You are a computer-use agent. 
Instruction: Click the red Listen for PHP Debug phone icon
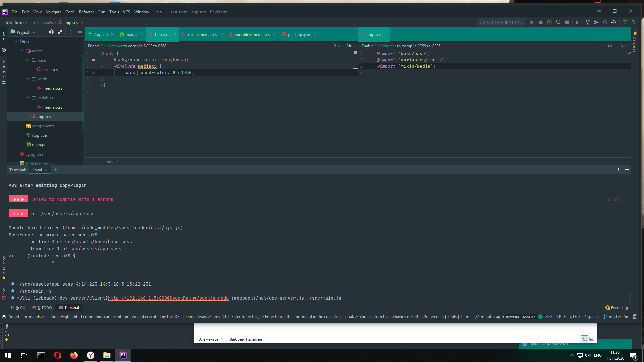[558, 22]
